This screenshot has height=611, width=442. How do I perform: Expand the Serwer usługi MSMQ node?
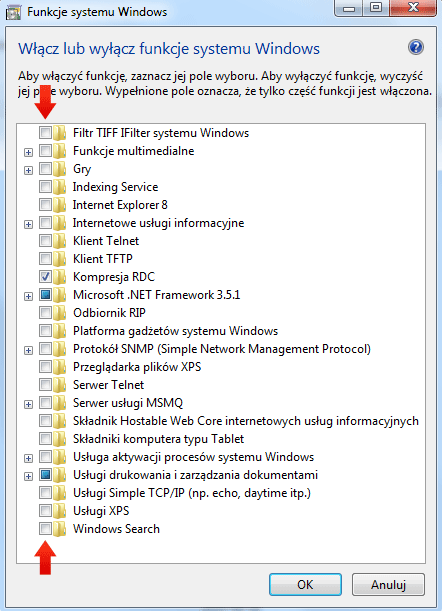(28, 404)
